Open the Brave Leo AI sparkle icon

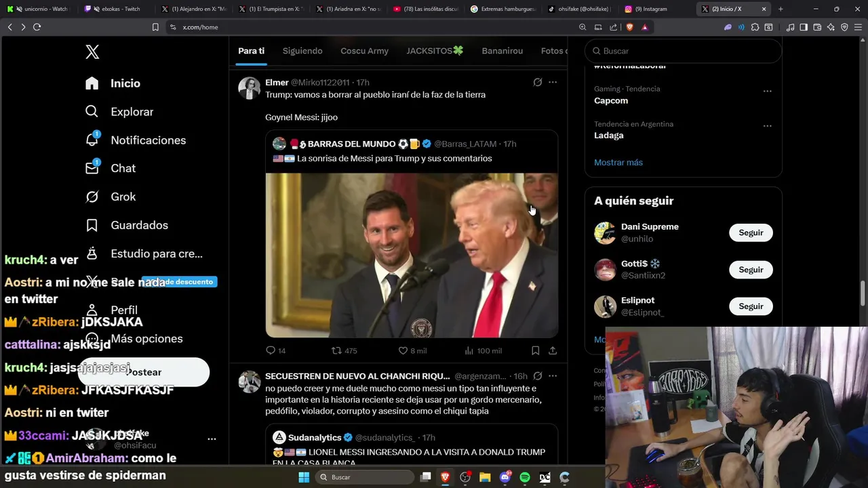pos(831,27)
